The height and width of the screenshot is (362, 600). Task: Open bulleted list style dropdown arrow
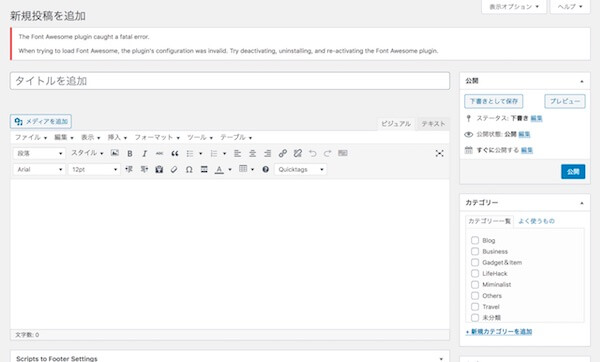[x=201, y=154]
